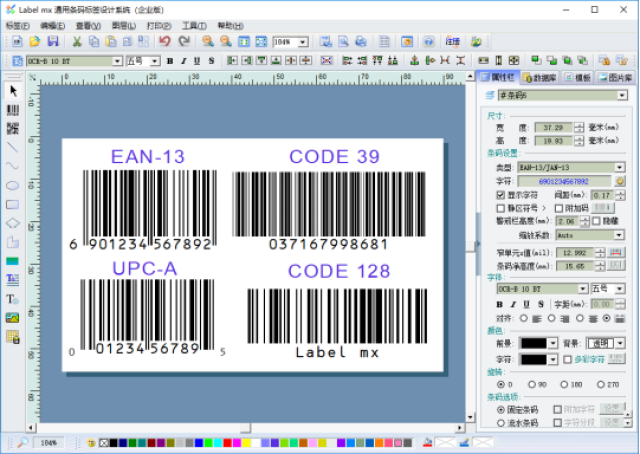Click the canvas vertical scrollbar down arrow

(x=470, y=417)
